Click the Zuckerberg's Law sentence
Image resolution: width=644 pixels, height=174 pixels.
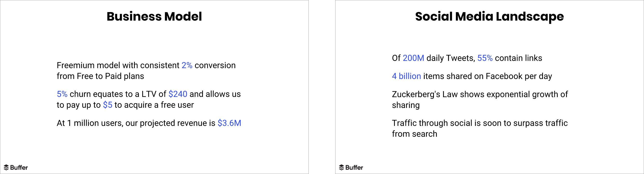480,100
